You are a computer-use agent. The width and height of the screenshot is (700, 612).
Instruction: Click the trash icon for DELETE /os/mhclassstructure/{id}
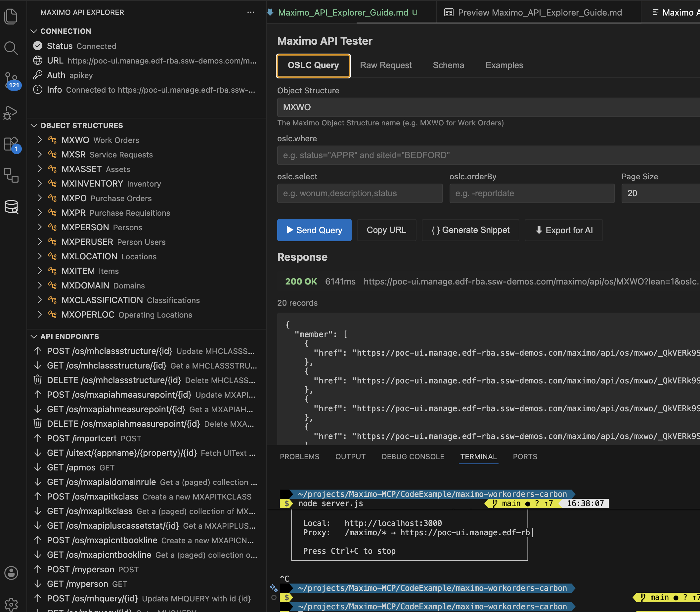click(x=38, y=380)
